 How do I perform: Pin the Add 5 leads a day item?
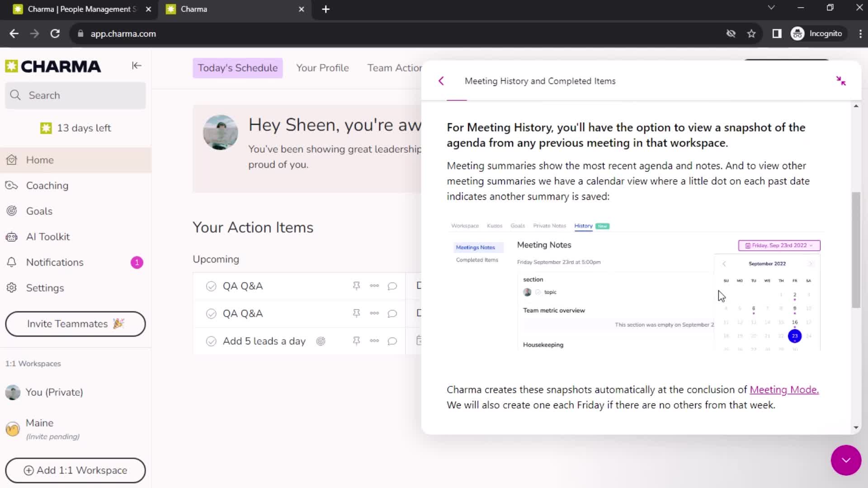pyautogui.click(x=356, y=341)
